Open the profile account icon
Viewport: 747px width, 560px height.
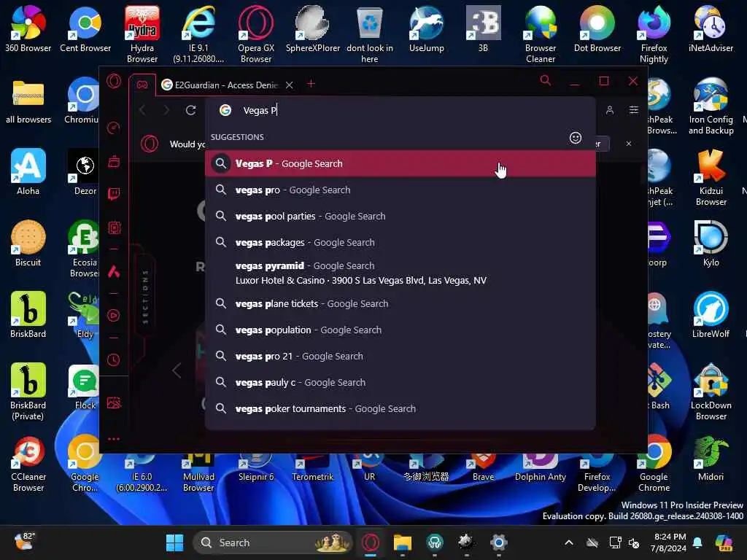click(x=610, y=110)
